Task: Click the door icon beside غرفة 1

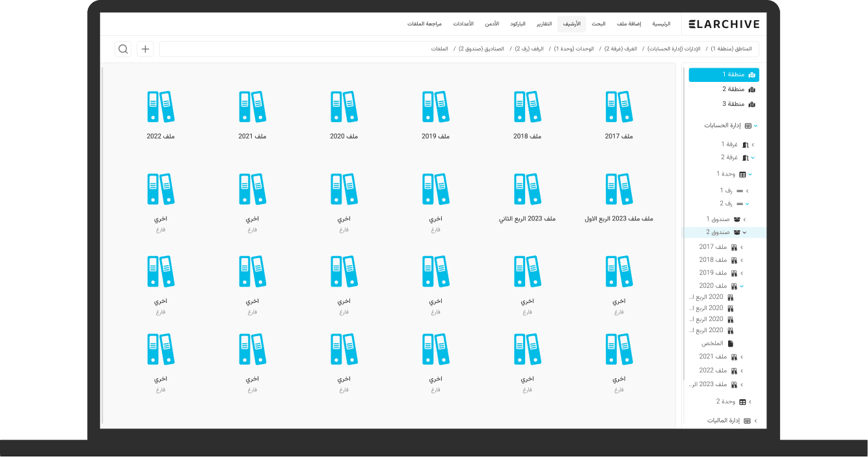Action: click(746, 145)
